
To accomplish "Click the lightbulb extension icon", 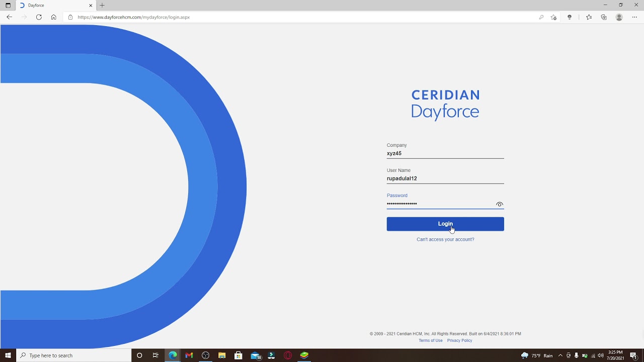I will (570, 17).
